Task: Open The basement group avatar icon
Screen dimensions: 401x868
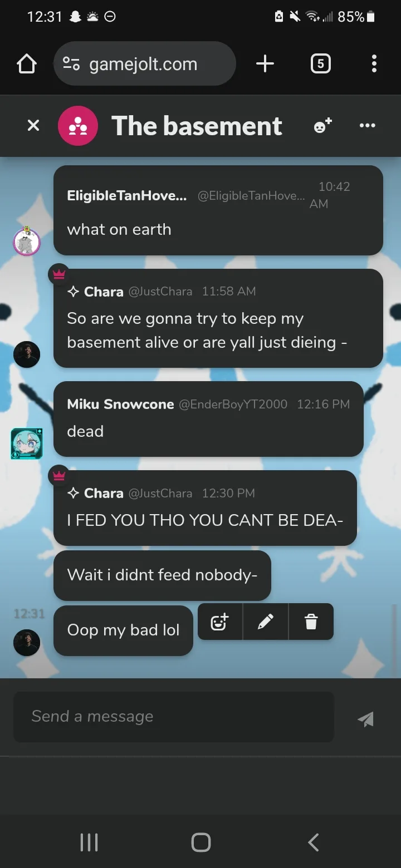Action: (78, 126)
